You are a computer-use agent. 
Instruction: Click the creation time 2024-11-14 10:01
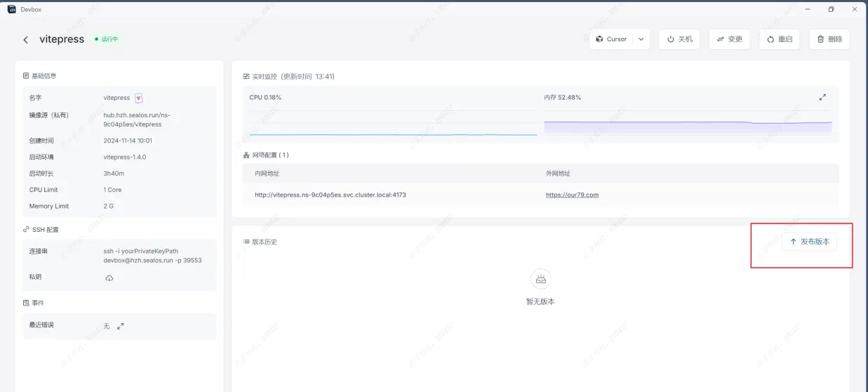[128, 141]
